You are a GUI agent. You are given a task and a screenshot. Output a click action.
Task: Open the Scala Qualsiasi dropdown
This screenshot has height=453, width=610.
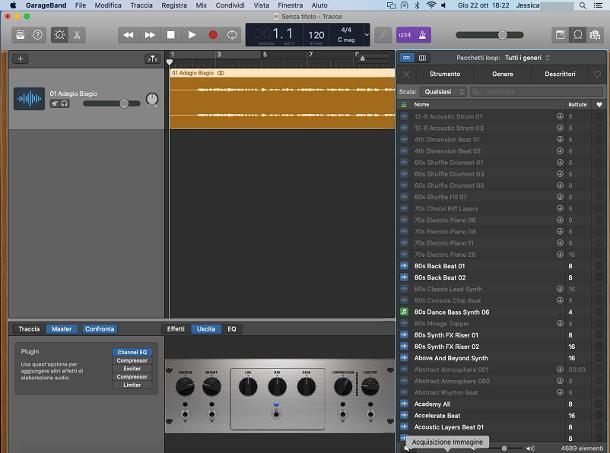[x=443, y=92]
